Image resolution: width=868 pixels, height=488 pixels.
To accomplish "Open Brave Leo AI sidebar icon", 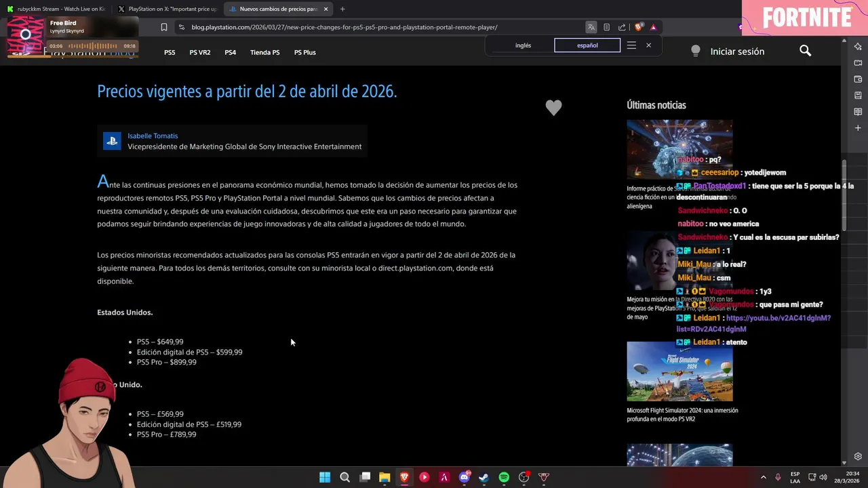I will point(858,46).
